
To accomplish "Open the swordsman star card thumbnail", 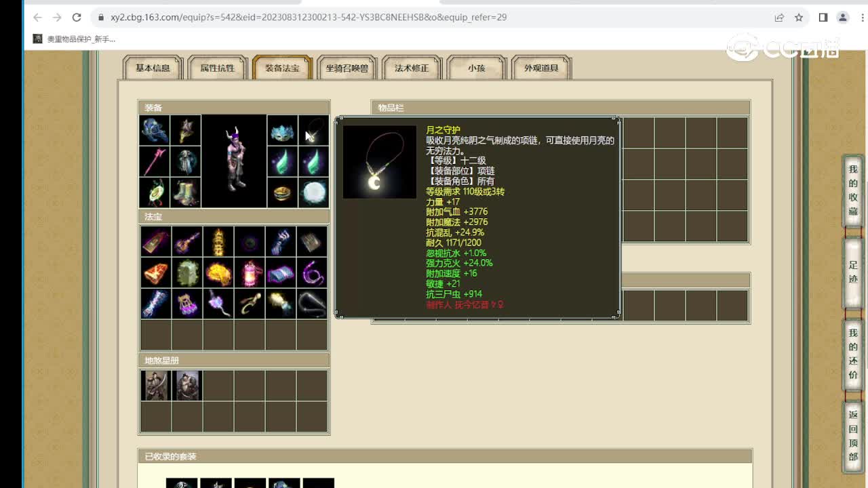I will 156,386.
